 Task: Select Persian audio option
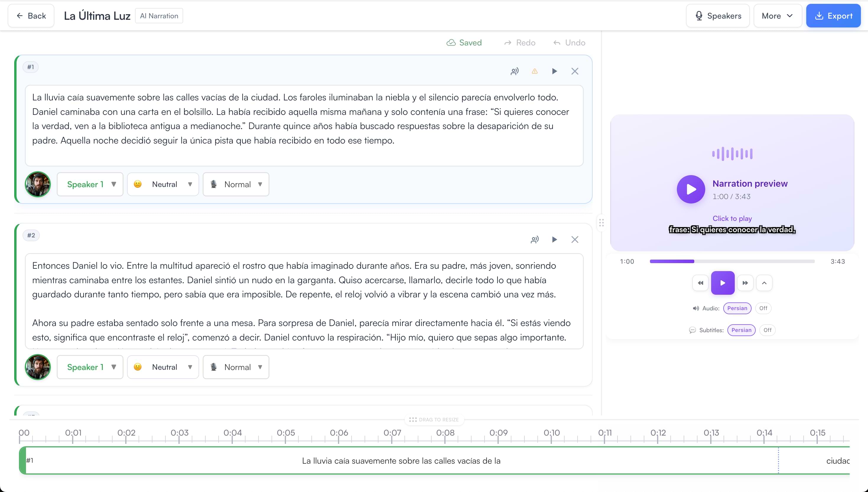coord(737,308)
